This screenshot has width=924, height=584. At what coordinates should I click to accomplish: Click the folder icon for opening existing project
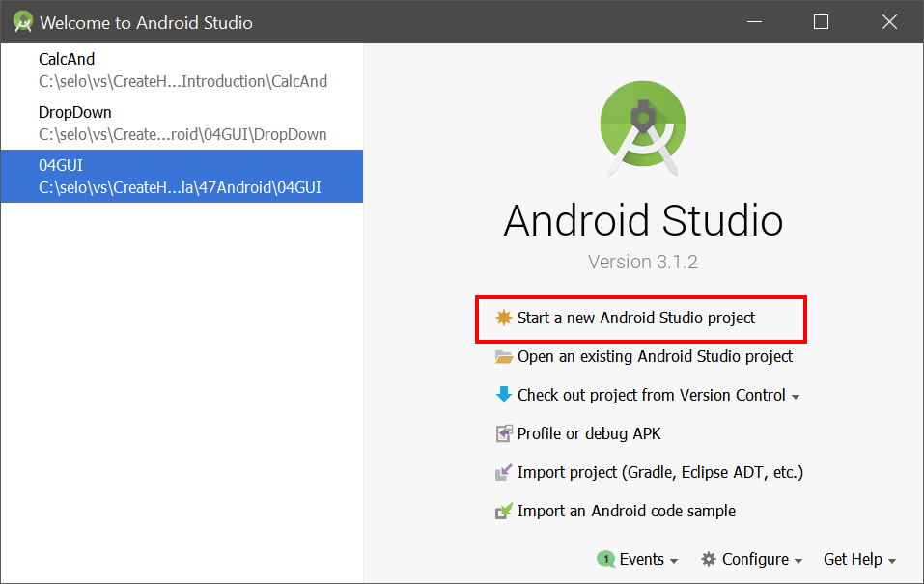[x=503, y=356]
